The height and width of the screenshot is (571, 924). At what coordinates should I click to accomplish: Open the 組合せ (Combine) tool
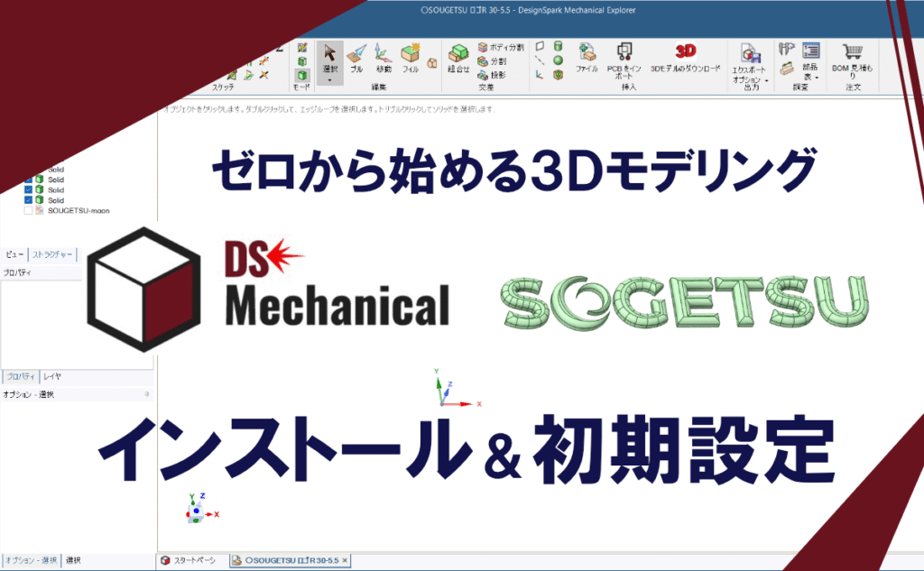(458, 59)
